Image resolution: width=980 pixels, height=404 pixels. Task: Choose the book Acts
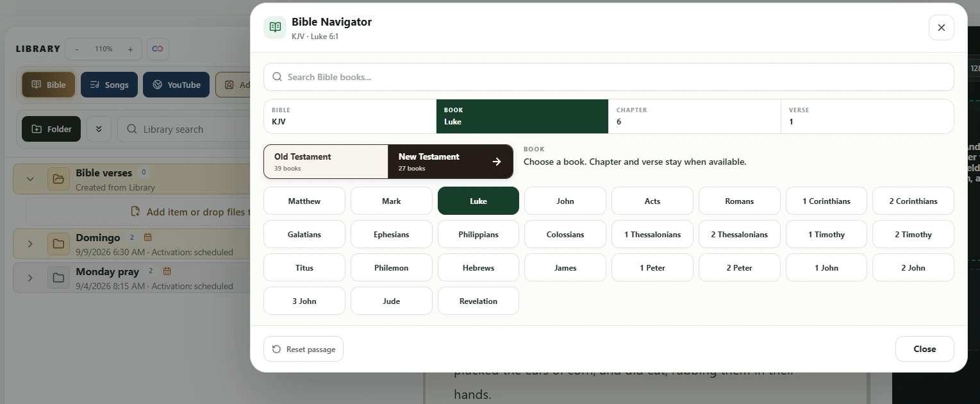pyautogui.click(x=652, y=201)
